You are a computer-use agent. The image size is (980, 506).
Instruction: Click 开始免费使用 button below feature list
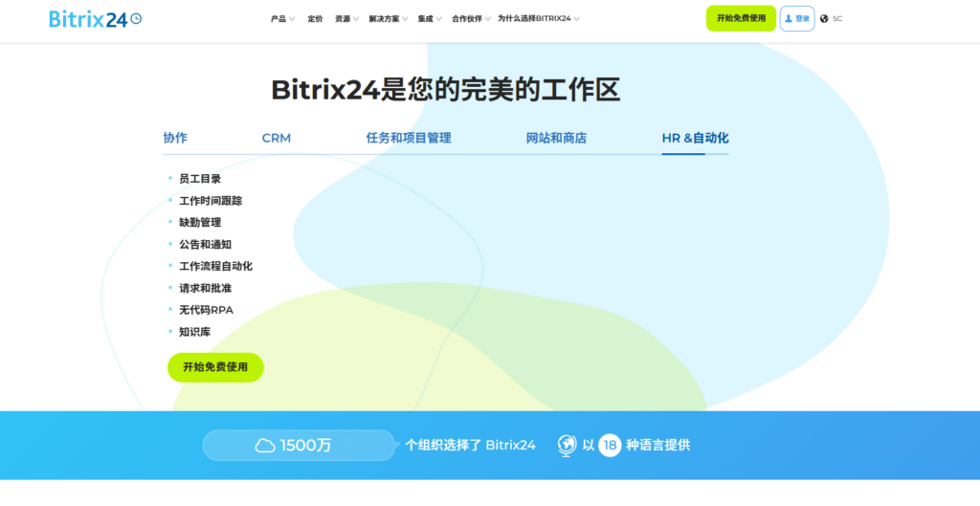coord(215,367)
